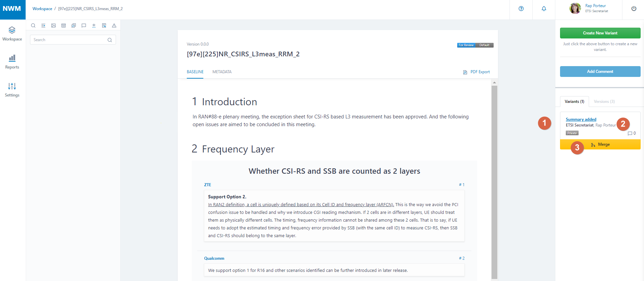This screenshot has height=281, width=644.
Task: Click the ZTE contributor name
Action: coord(208,185)
